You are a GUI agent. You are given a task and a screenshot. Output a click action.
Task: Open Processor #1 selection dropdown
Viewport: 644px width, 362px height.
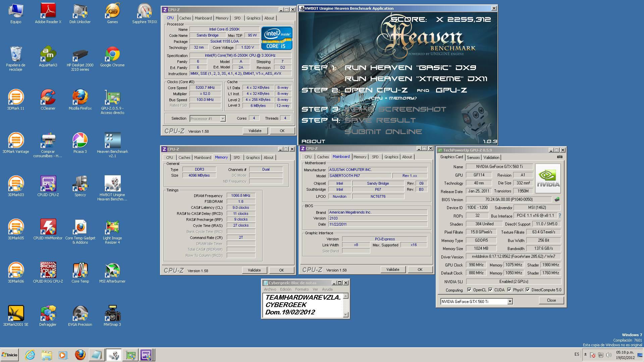[x=208, y=119]
